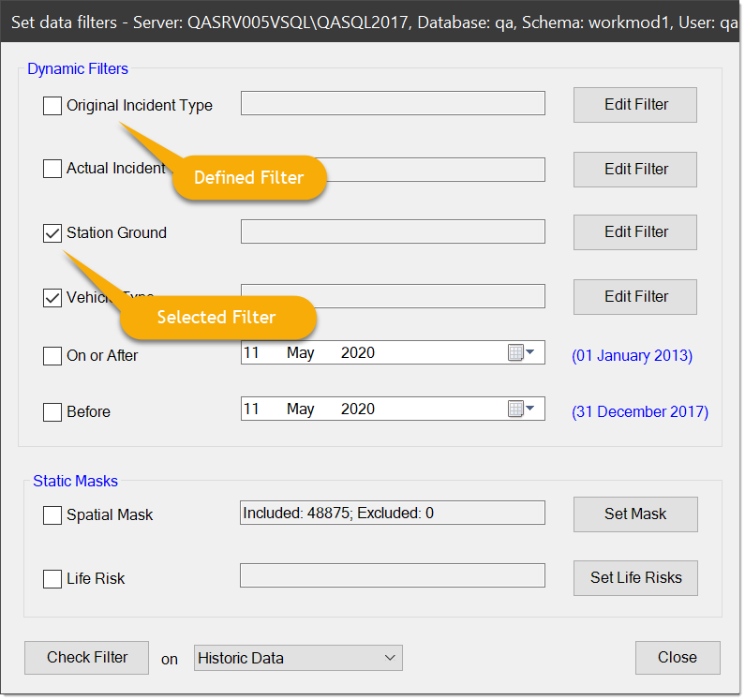Open Set Life Risks
This screenshot has height=700, width=745.
pyautogui.click(x=635, y=578)
